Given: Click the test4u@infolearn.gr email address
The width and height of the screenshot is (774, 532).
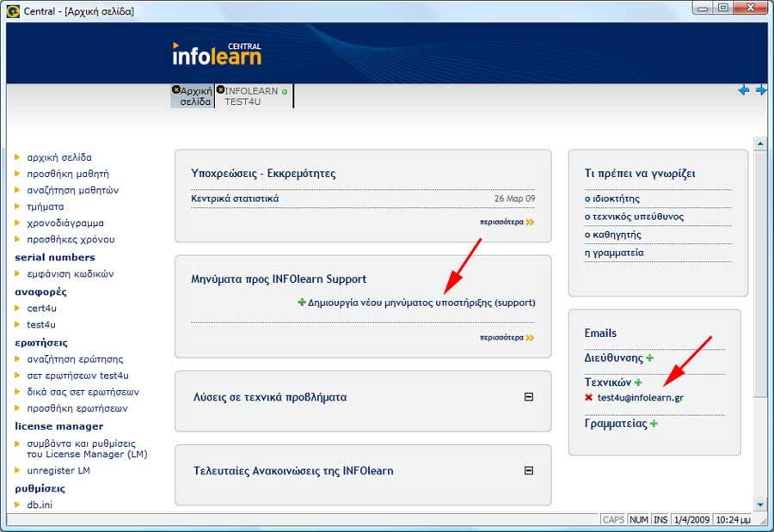Looking at the screenshot, I should coord(640,397).
